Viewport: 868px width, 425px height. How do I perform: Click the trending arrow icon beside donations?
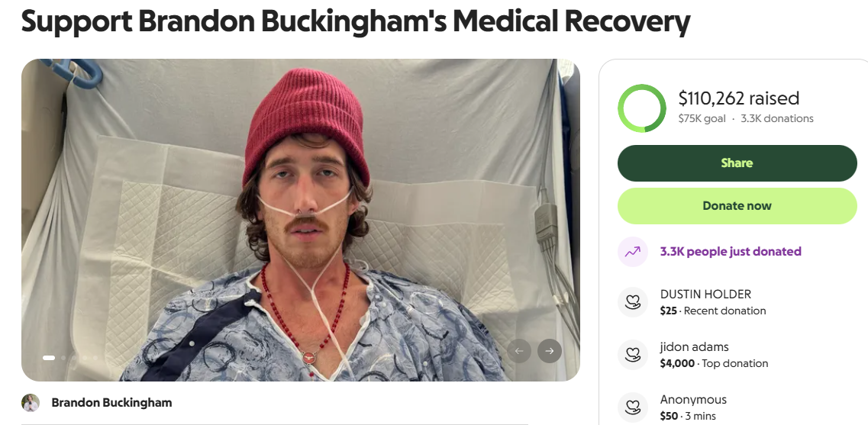click(x=633, y=252)
